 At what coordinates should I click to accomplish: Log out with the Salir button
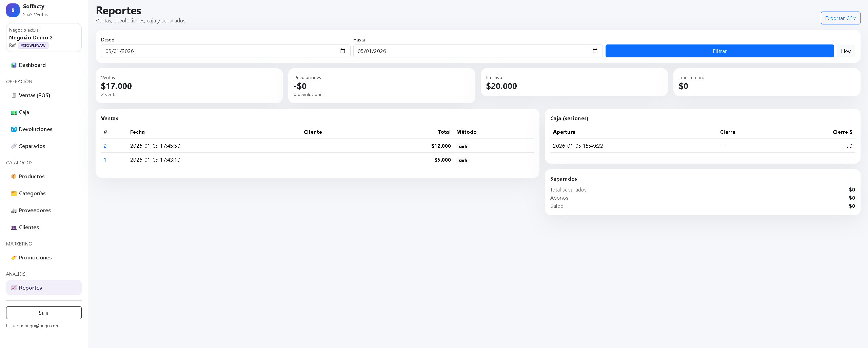[x=44, y=313]
